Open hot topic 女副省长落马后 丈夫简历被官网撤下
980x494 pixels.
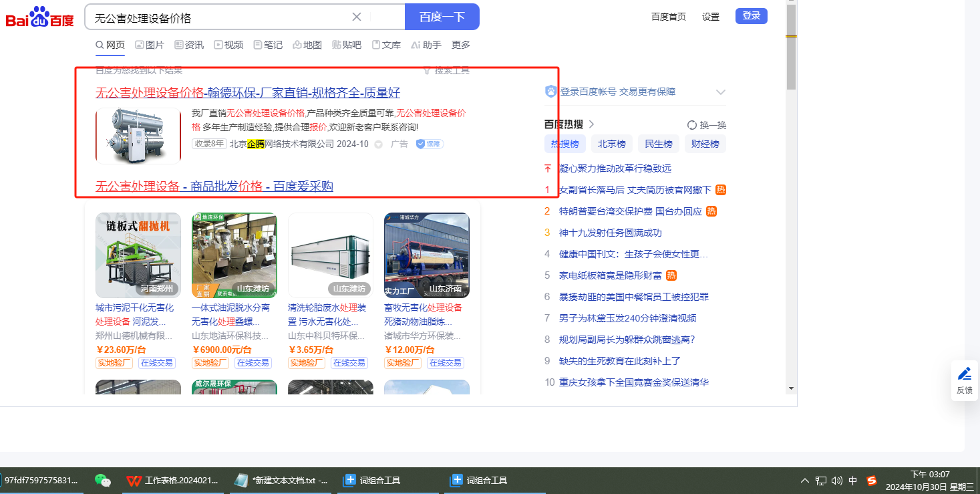(635, 190)
